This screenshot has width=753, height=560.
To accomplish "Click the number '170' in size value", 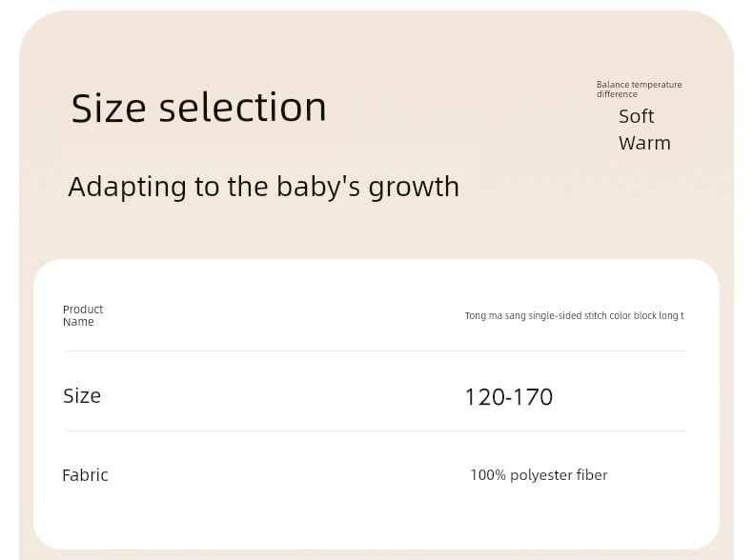I will pos(533,397).
